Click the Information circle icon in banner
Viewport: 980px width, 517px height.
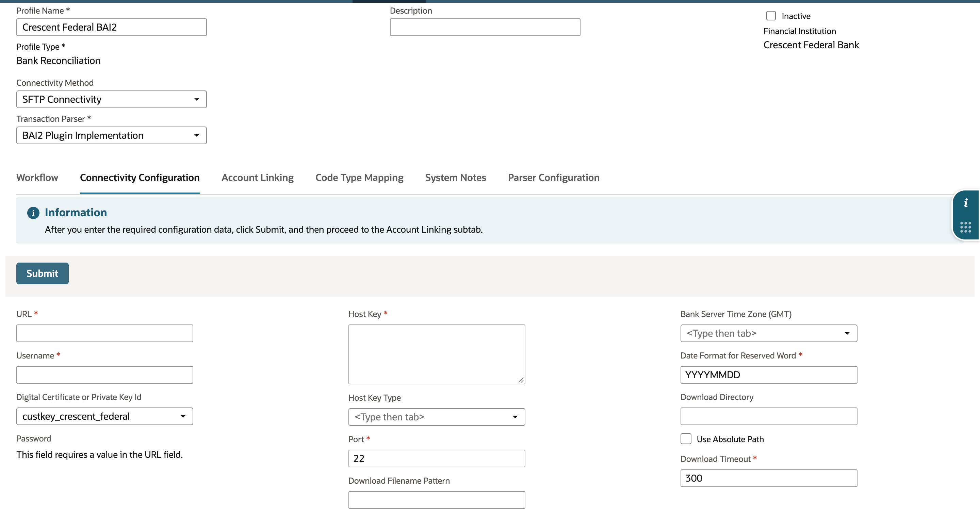click(33, 213)
